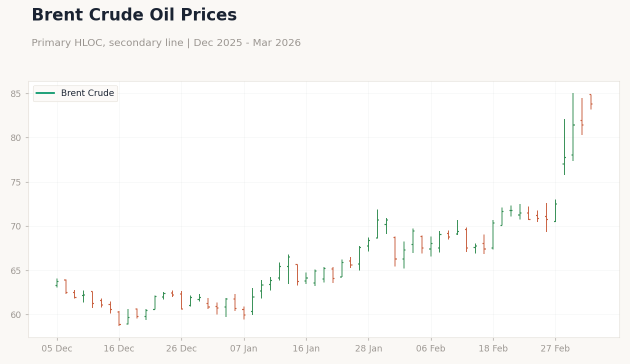
Task: Click the Brent Crude legend entry
Action: pos(75,93)
